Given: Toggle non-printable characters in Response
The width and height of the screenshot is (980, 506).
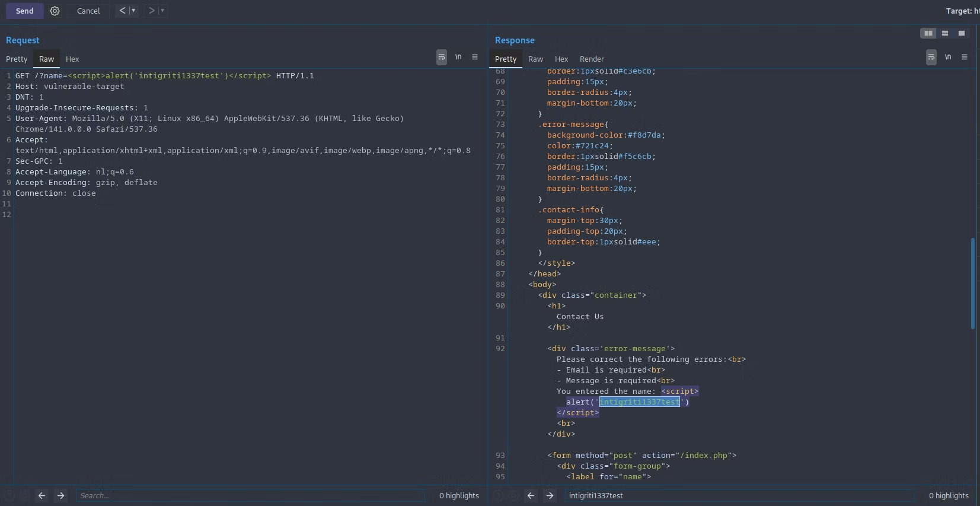Looking at the screenshot, I should (x=948, y=57).
